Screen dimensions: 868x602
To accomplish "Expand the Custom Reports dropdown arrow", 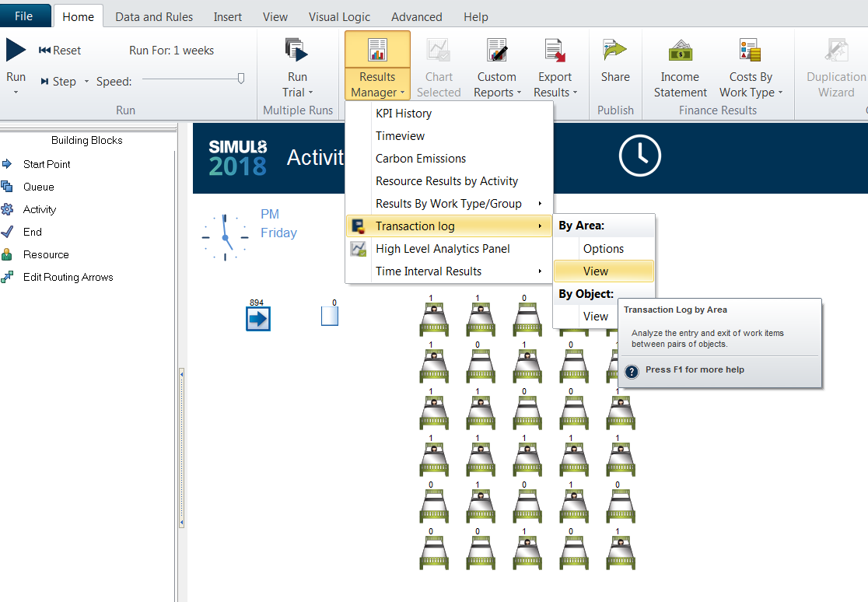I will (519, 93).
